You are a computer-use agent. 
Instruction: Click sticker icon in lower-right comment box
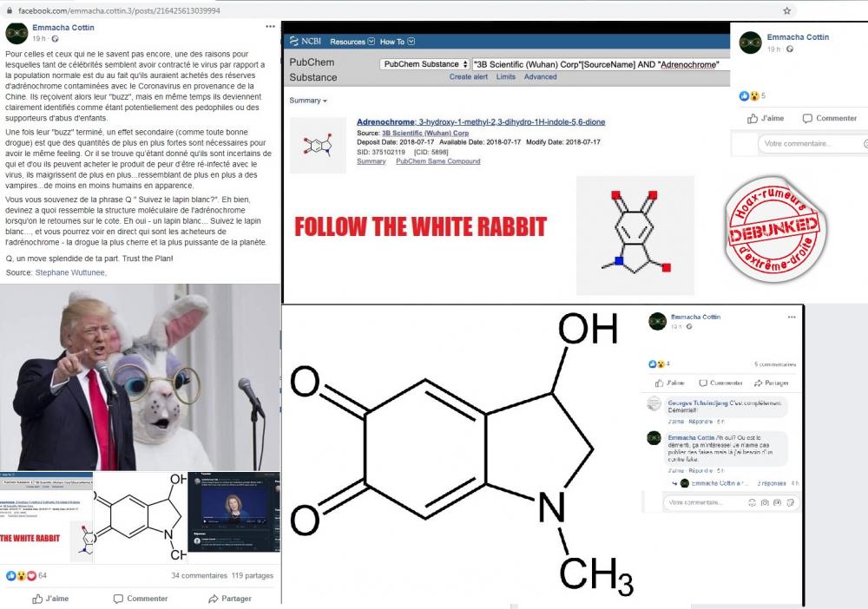[790, 503]
